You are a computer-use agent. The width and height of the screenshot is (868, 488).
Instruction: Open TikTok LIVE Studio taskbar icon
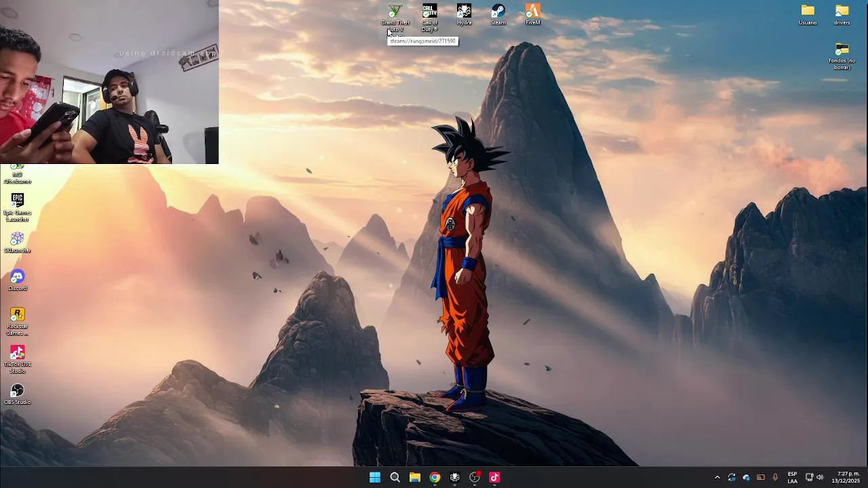click(x=494, y=477)
